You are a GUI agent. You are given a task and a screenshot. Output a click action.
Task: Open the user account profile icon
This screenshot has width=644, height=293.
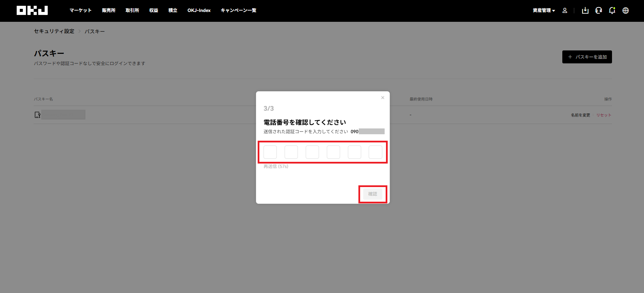click(565, 11)
